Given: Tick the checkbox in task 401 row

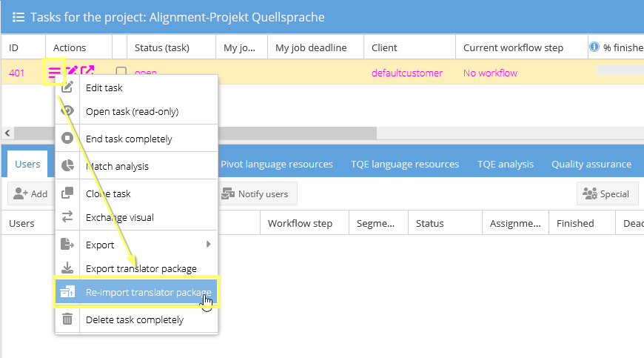Looking at the screenshot, I should 121,73.
